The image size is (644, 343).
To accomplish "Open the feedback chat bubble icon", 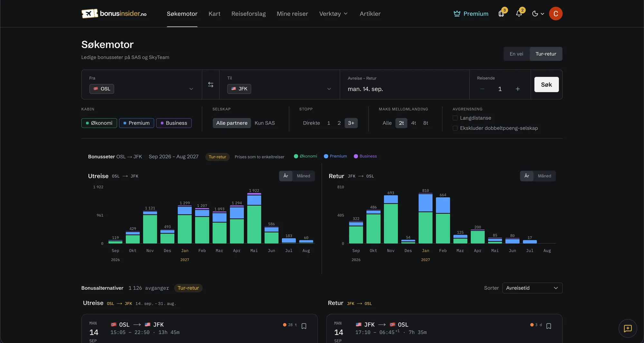I will 628,328.
